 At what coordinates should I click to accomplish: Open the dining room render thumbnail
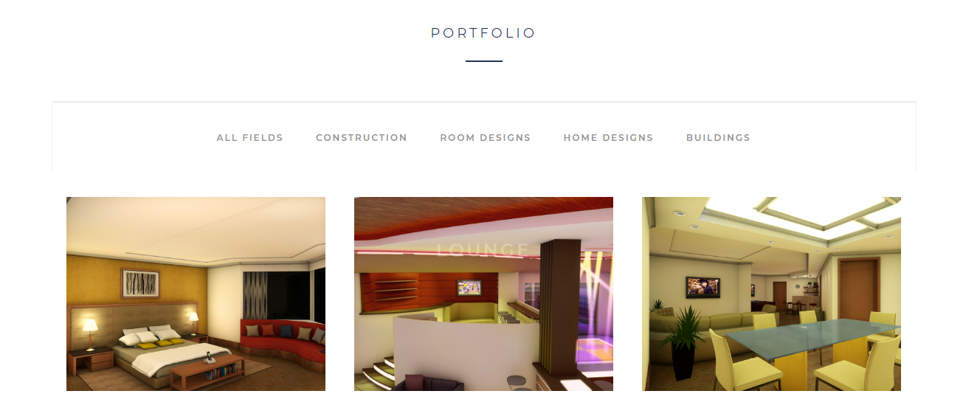coord(771,294)
